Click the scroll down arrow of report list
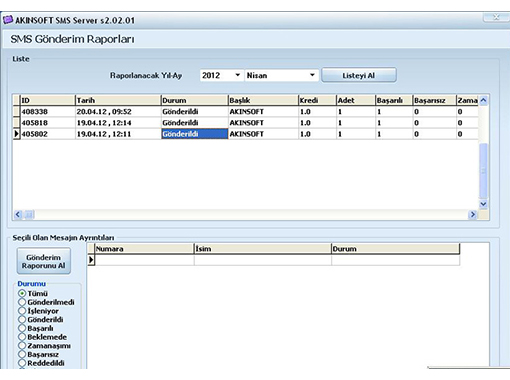 coord(483,204)
